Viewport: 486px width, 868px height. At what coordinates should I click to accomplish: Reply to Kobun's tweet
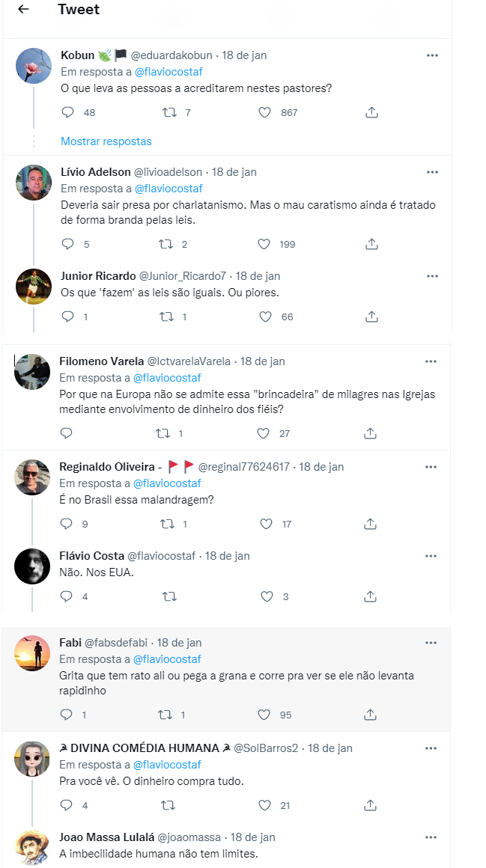coord(67,112)
